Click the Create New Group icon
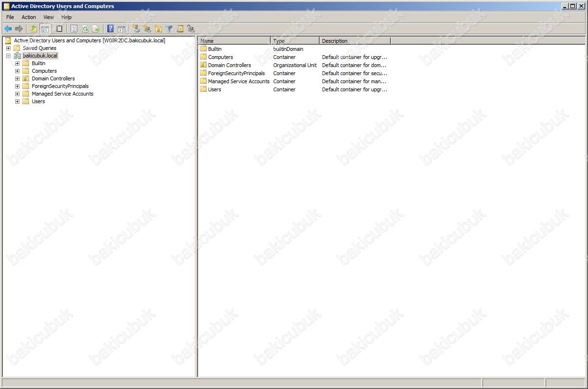The width and height of the screenshot is (588, 389). tap(147, 29)
